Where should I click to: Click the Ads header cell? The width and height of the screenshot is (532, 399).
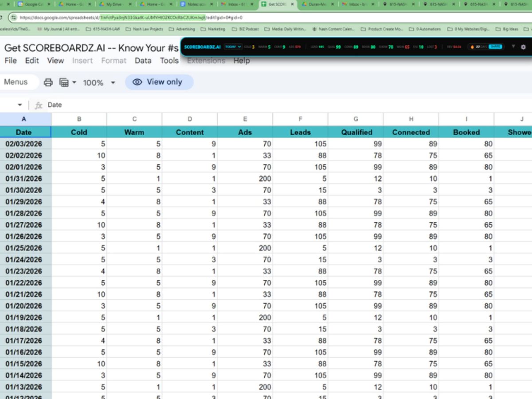[245, 132]
